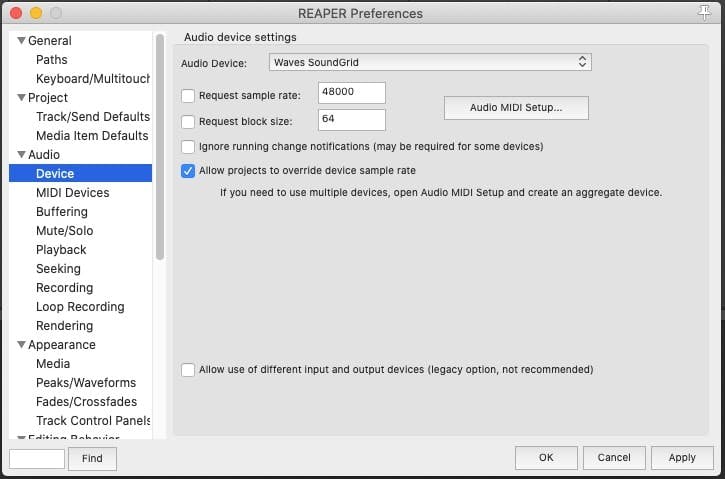Open Mute/Solo preferences page
The image size is (725, 479).
(64, 231)
